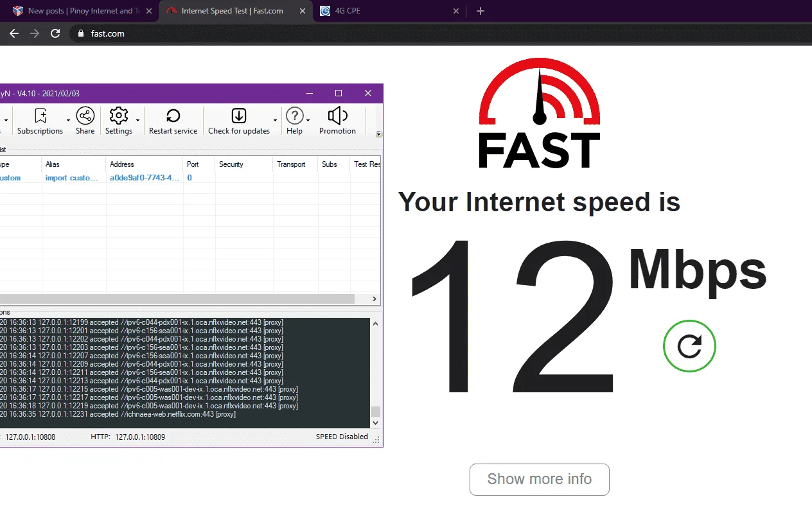
Task: Close the v2rayN window
Action: (x=368, y=93)
